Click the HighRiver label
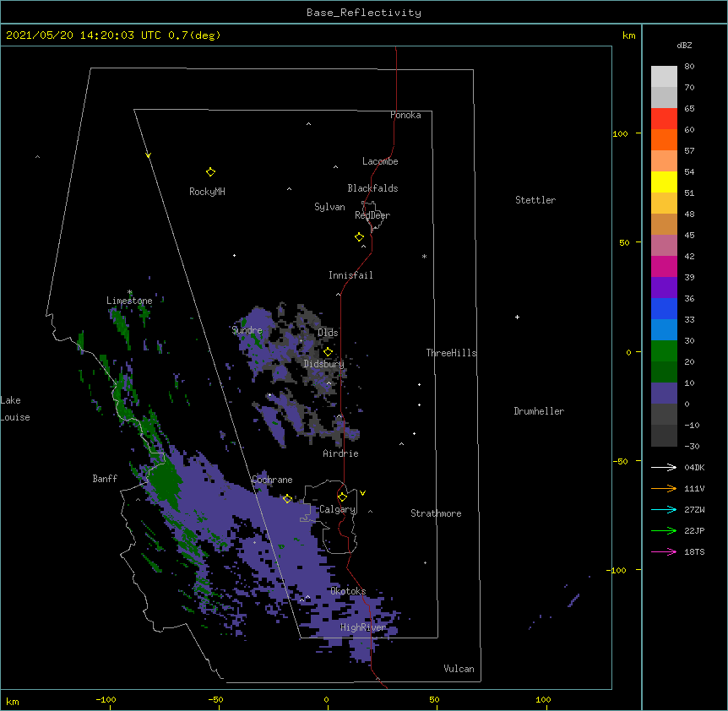 (363, 627)
